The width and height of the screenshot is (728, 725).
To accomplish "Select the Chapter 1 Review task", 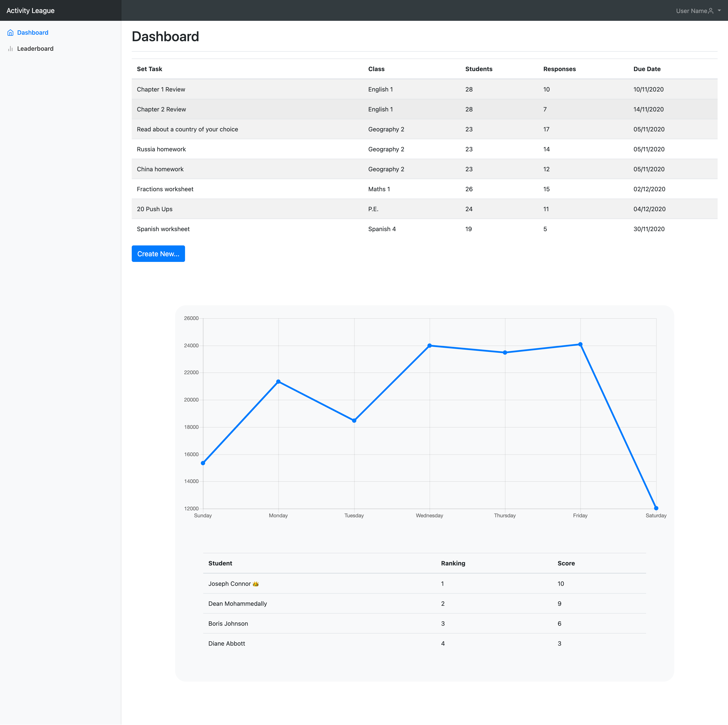I will tap(161, 89).
